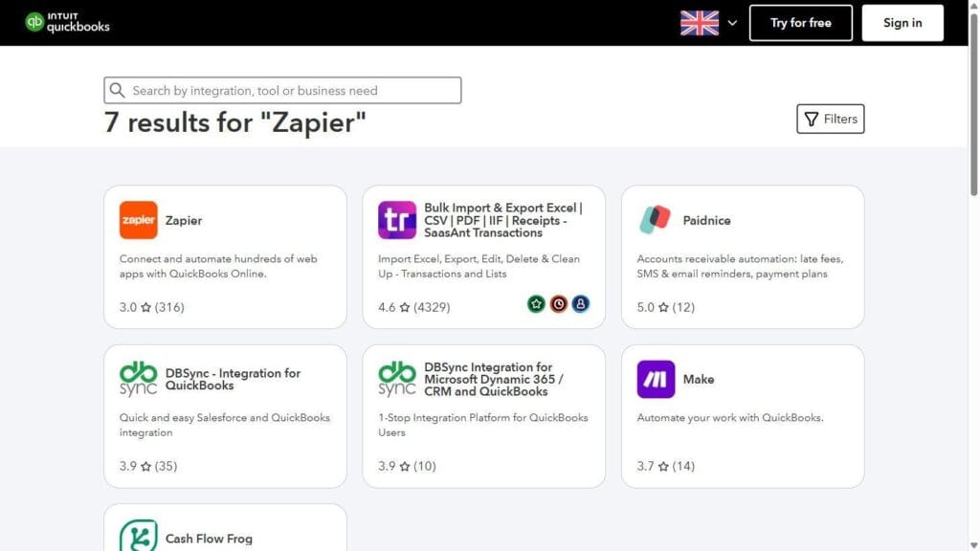
Task: Open the Cash Flow Frog title
Action: pos(209,539)
